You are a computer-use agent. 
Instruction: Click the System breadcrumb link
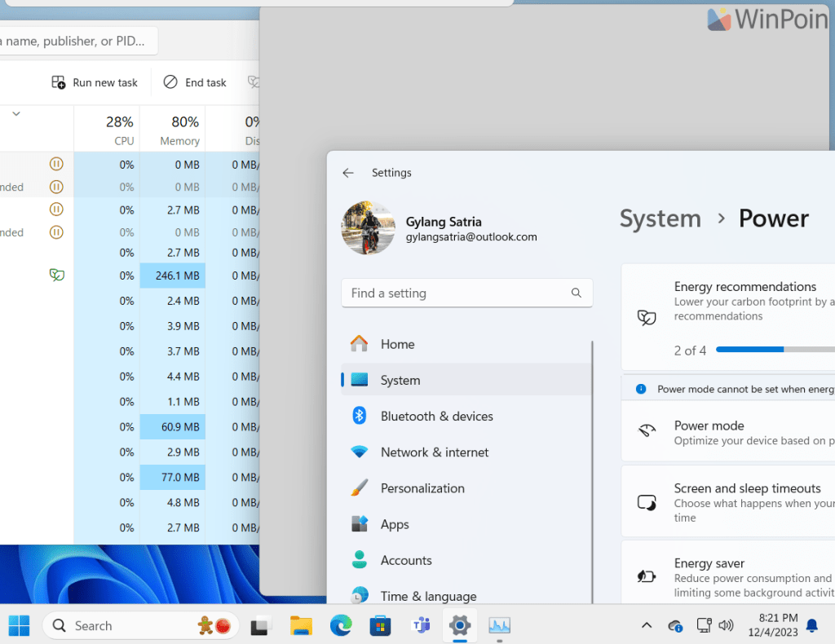(x=660, y=218)
